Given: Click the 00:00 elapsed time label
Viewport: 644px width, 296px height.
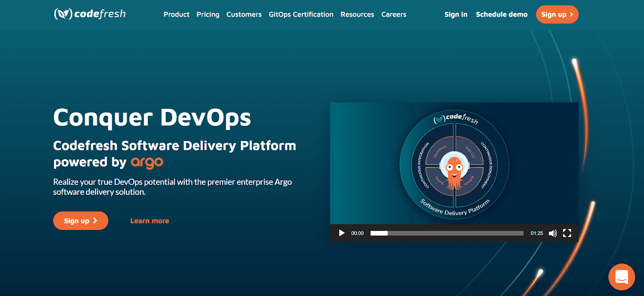Looking at the screenshot, I should pyautogui.click(x=357, y=233).
